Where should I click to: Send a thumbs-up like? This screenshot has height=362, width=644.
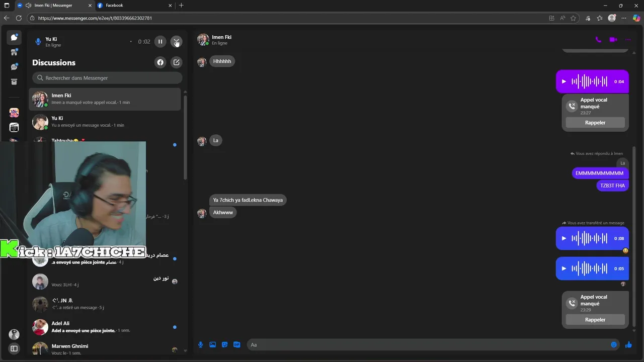pyautogui.click(x=628, y=345)
